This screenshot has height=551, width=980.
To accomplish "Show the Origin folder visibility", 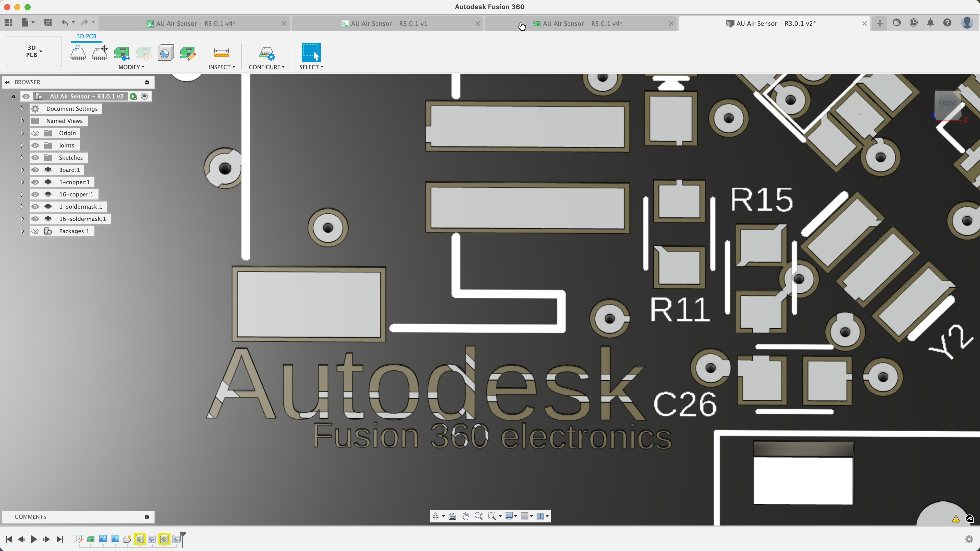I will [35, 133].
